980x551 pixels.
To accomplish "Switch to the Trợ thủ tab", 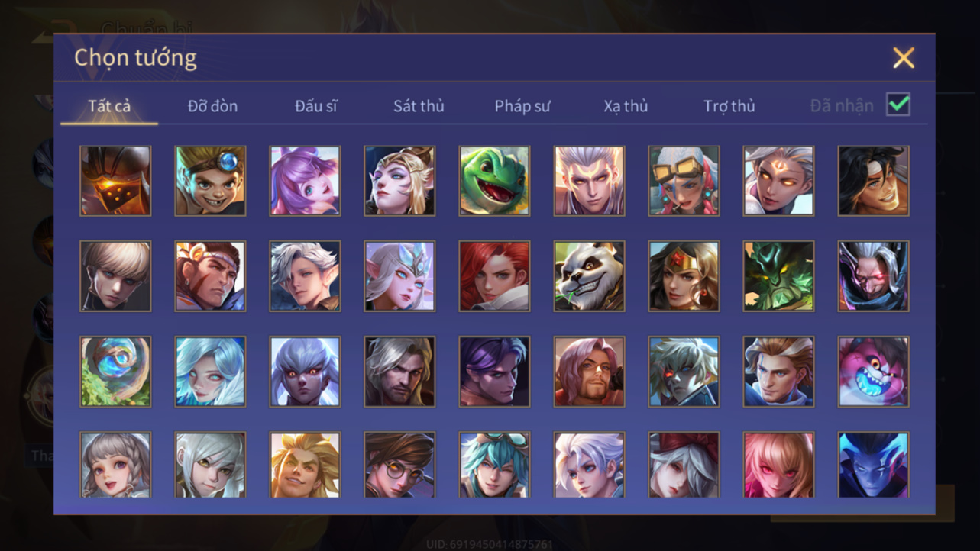I will pyautogui.click(x=729, y=106).
